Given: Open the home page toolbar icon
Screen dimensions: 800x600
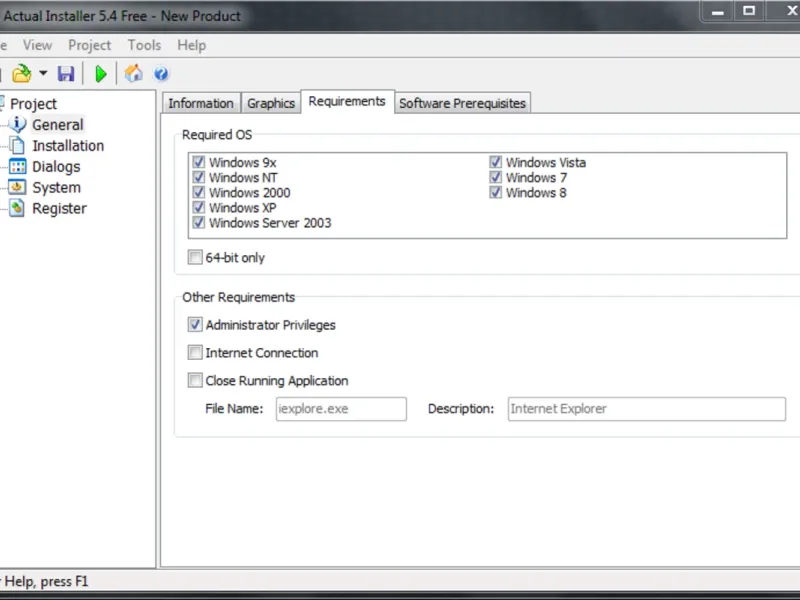Looking at the screenshot, I should (134, 73).
